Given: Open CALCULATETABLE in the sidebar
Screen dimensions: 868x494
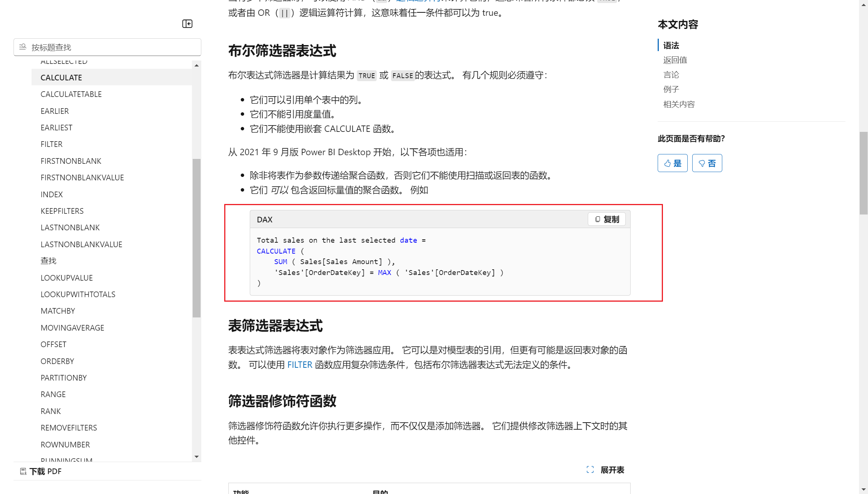Looking at the screenshot, I should [x=71, y=94].
